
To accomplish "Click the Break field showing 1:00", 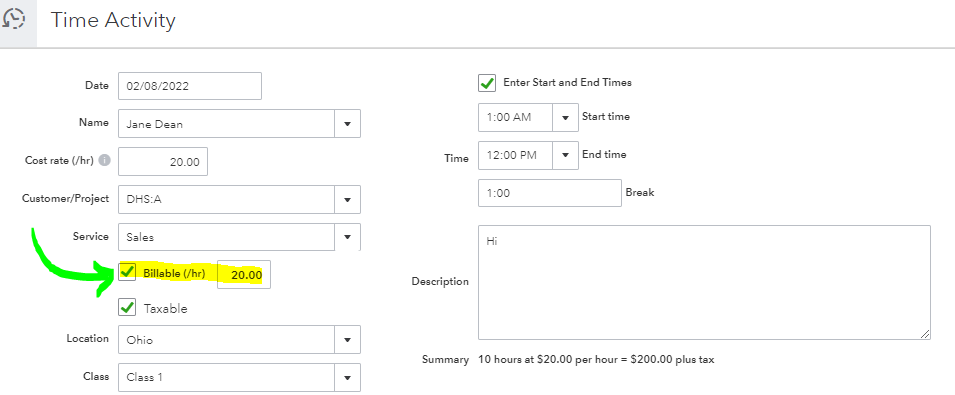I will coord(550,193).
